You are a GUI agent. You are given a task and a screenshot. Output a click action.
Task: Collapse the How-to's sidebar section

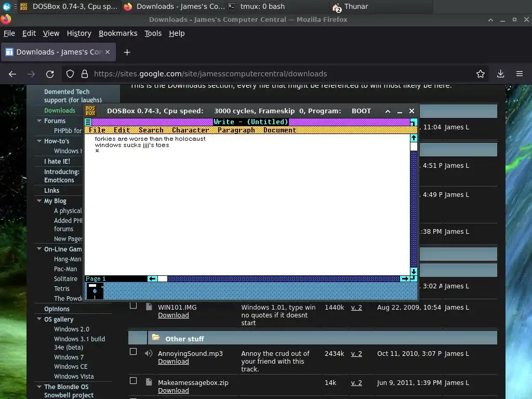point(39,141)
